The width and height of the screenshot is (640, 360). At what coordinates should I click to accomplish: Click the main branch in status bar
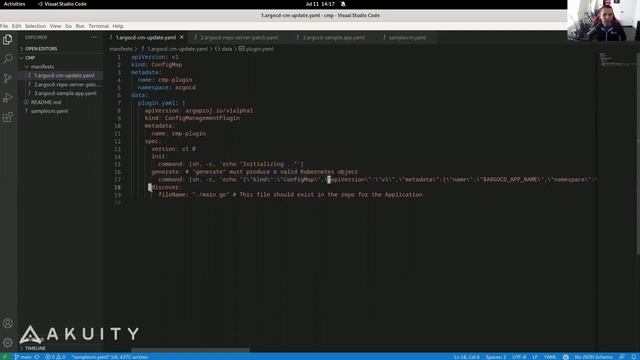(x=23, y=357)
